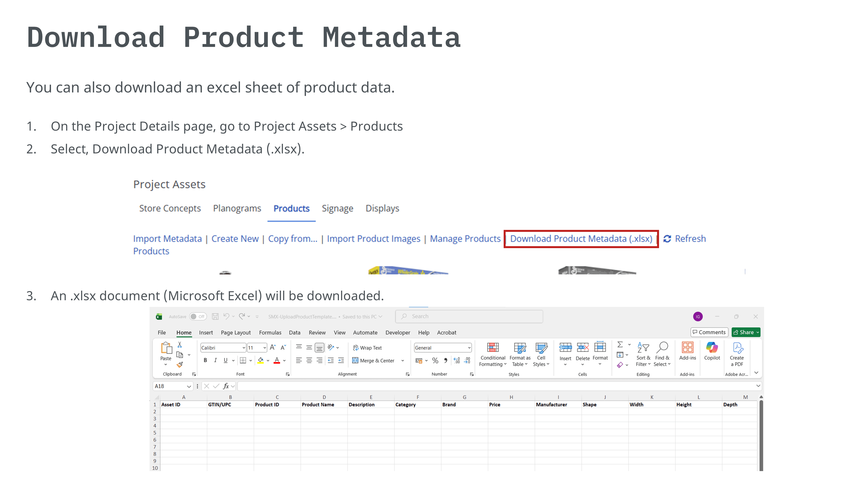The height and width of the screenshot is (488, 868).
Task: Open the General number format dropdown
Action: (469, 348)
